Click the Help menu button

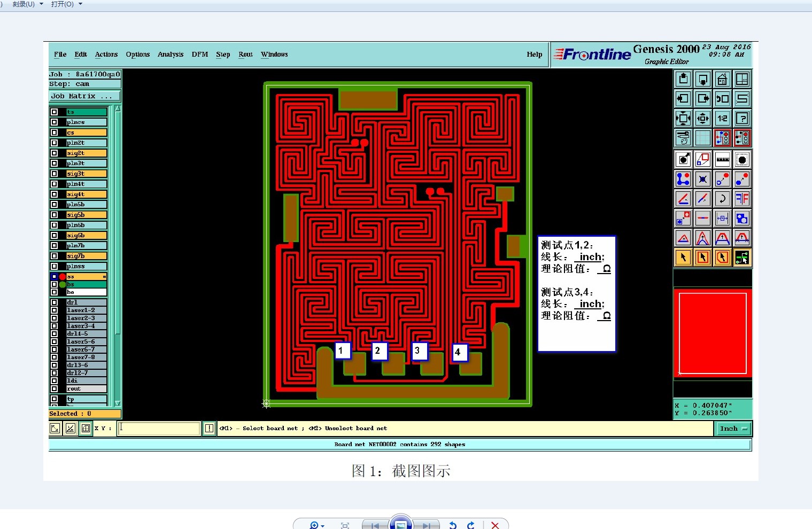(x=534, y=55)
